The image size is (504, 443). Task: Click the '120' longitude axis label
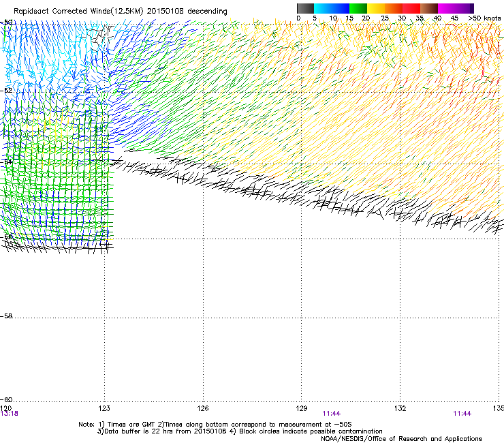click(5, 408)
